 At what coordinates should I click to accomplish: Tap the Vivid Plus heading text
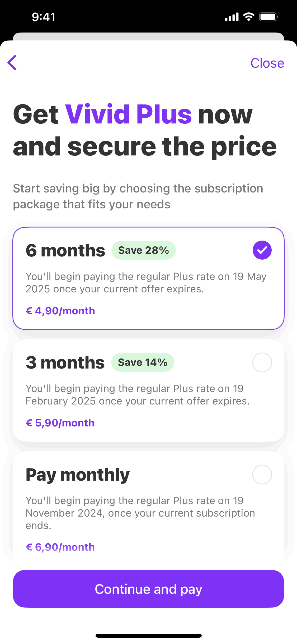pos(129,114)
